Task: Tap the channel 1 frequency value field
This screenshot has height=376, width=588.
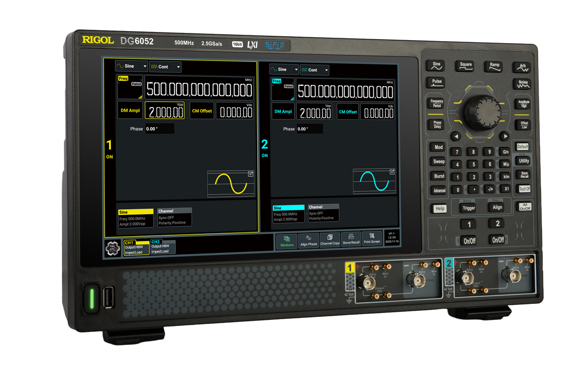Action: (199, 88)
